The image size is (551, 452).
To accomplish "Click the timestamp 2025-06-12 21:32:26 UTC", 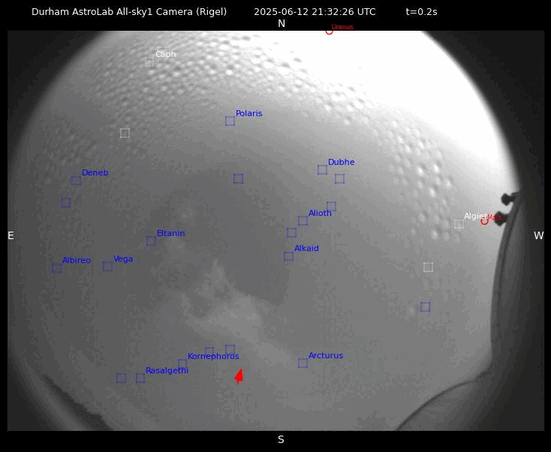I will coord(315,12).
